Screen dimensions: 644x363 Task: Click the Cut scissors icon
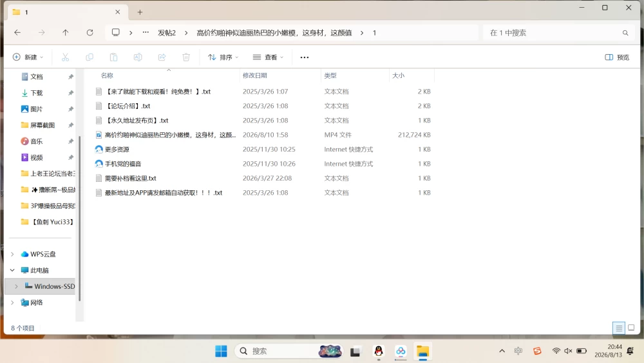tap(65, 57)
